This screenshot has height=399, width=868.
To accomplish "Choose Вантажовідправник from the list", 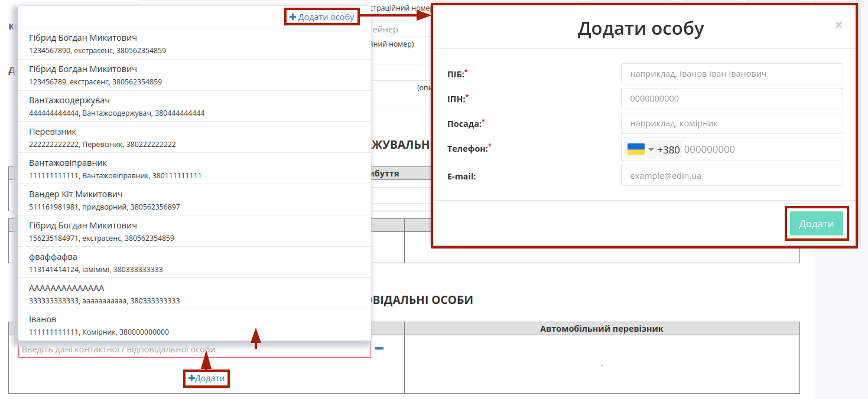I will click(194, 169).
